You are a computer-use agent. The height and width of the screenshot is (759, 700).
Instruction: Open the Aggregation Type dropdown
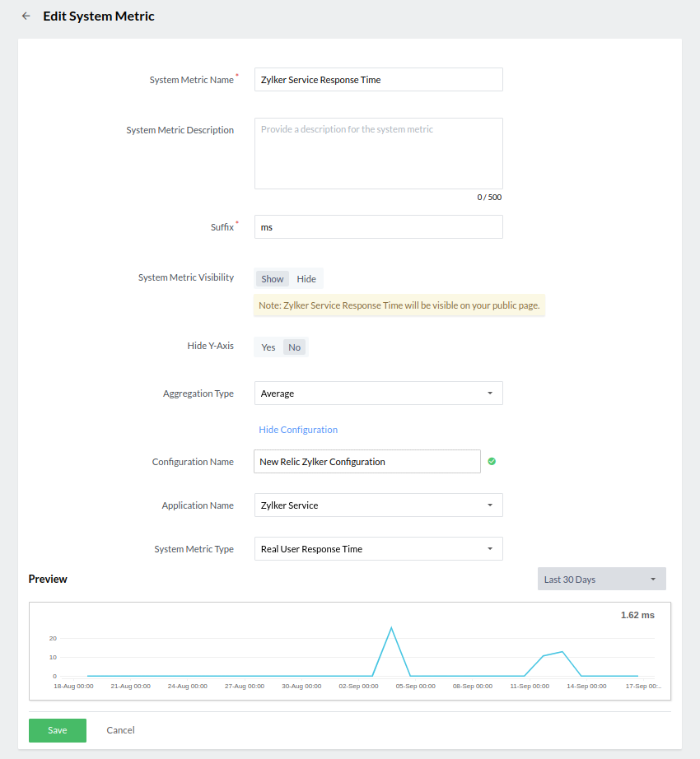(x=378, y=393)
